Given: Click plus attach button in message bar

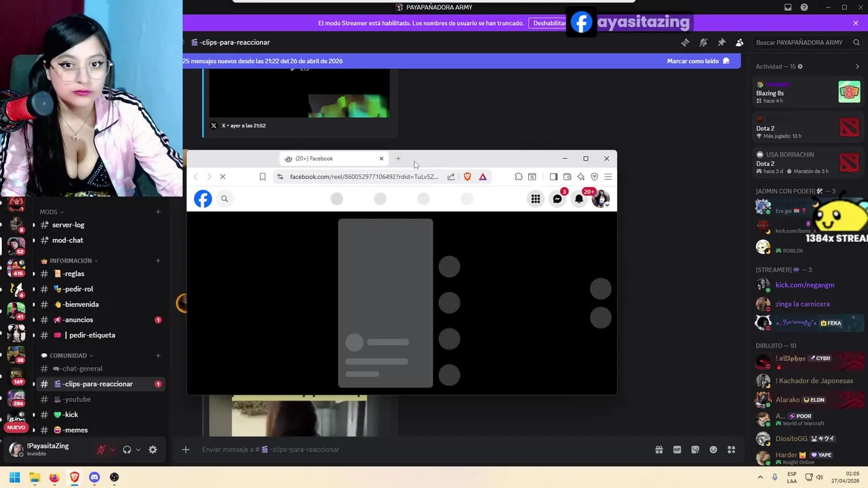Looking at the screenshot, I should [x=185, y=449].
